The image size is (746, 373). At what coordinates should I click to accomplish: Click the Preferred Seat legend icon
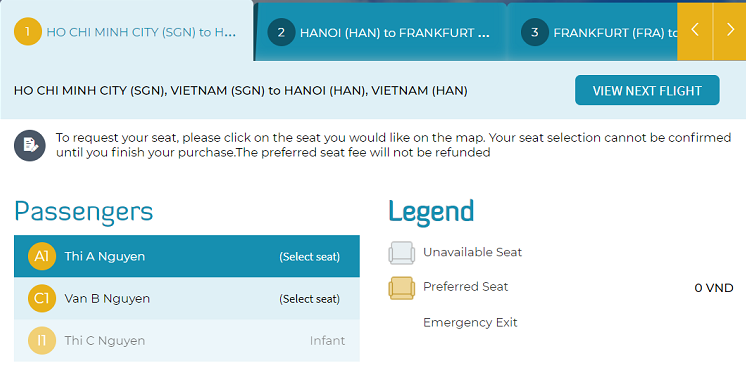point(402,288)
